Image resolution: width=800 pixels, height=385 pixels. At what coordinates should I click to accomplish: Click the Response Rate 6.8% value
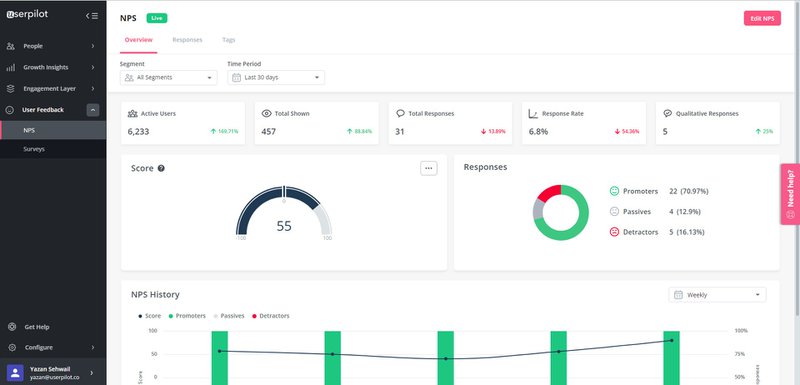538,132
